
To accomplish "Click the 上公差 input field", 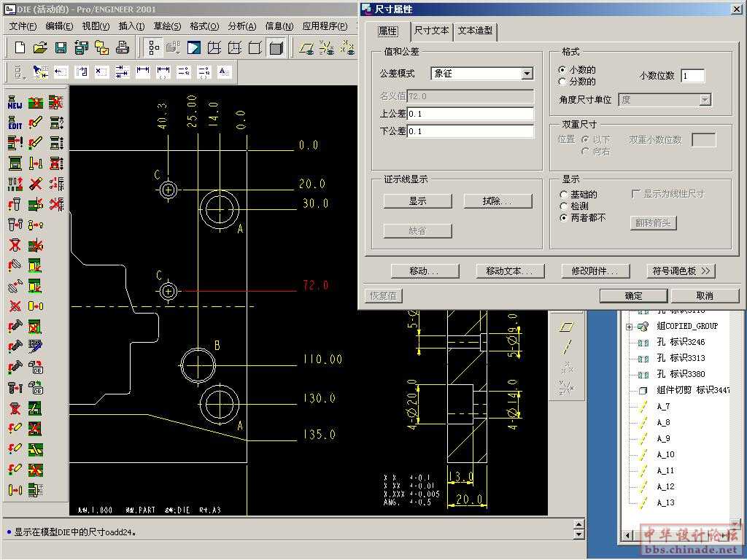I will (x=471, y=114).
